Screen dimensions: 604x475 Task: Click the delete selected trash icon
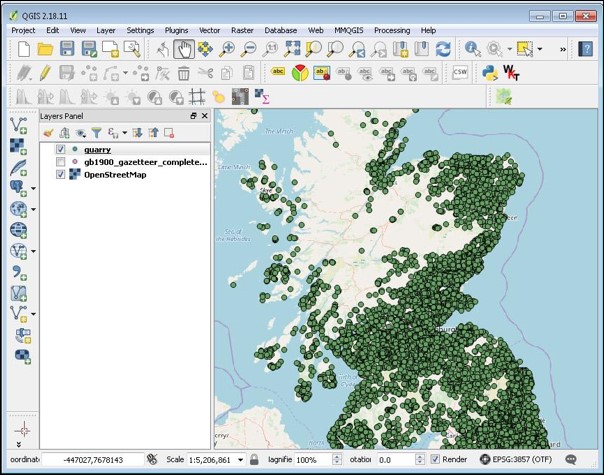pyautogui.click(x=184, y=72)
